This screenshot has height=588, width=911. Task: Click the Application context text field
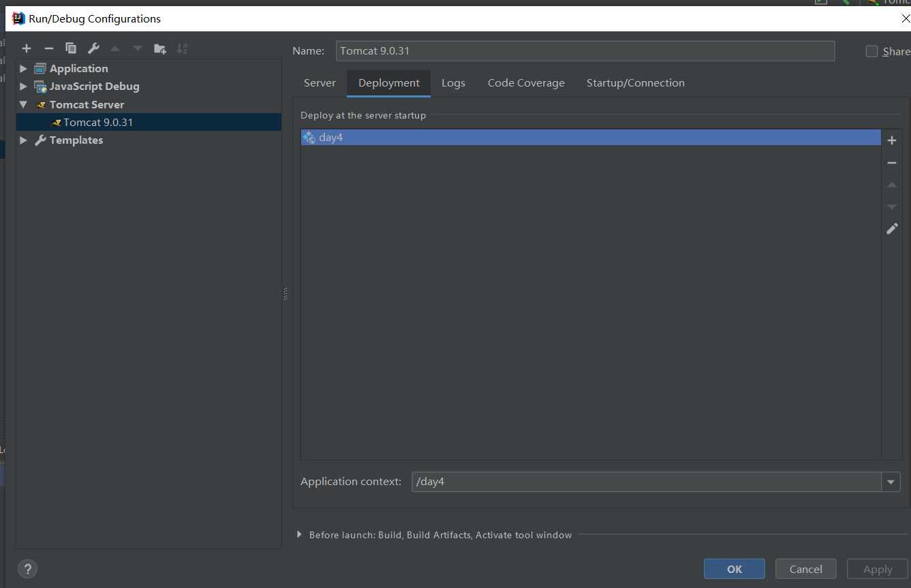[x=647, y=482]
